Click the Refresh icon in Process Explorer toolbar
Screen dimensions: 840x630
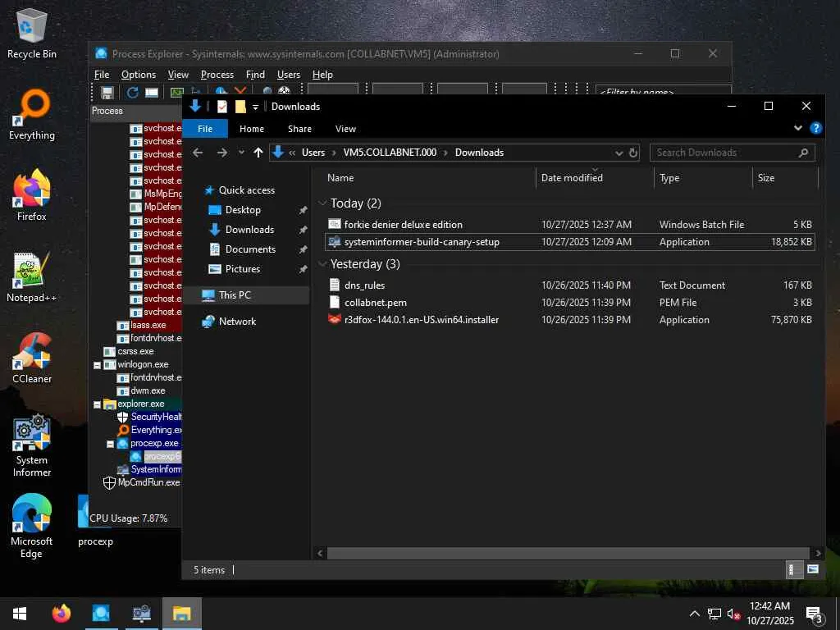(x=132, y=93)
